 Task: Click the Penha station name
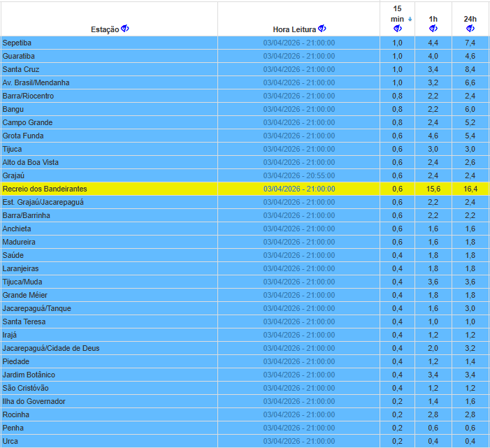pos(13,428)
